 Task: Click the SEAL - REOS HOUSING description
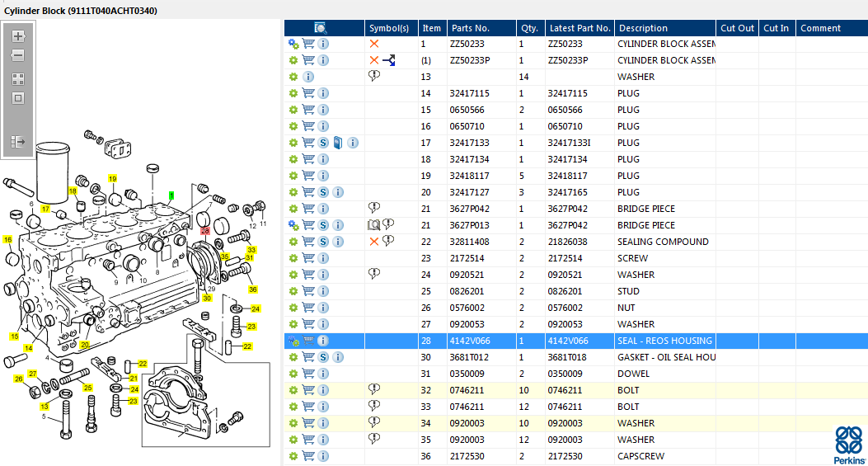coord(665,341)
